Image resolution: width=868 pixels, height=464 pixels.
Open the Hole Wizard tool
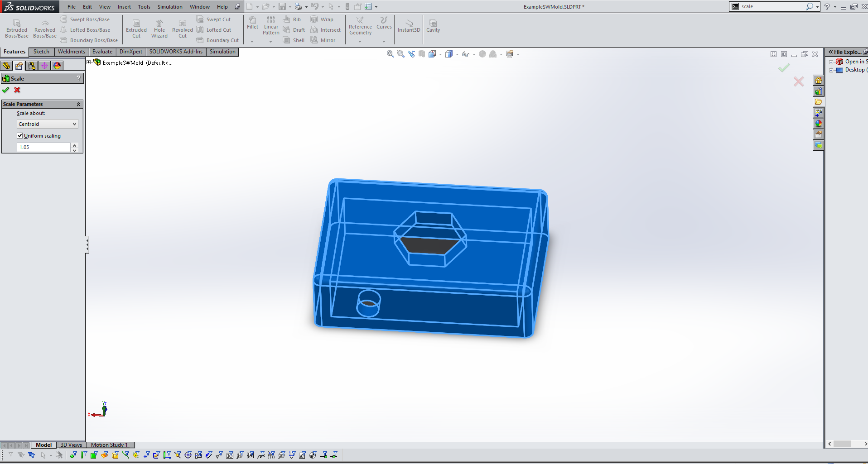(159, 29)
